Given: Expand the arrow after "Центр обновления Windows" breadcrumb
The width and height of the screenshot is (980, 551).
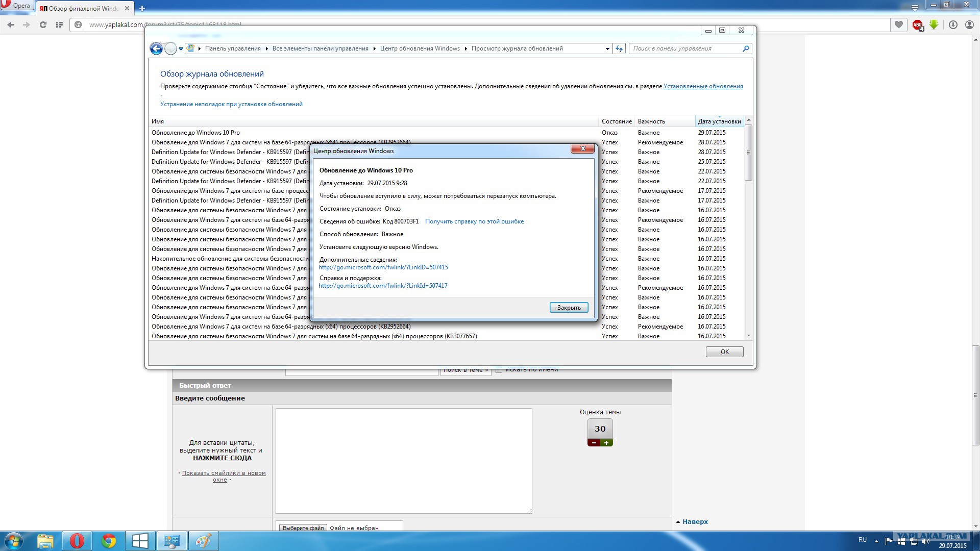Looking at the screenshot, I should click(x=466, y=49).
